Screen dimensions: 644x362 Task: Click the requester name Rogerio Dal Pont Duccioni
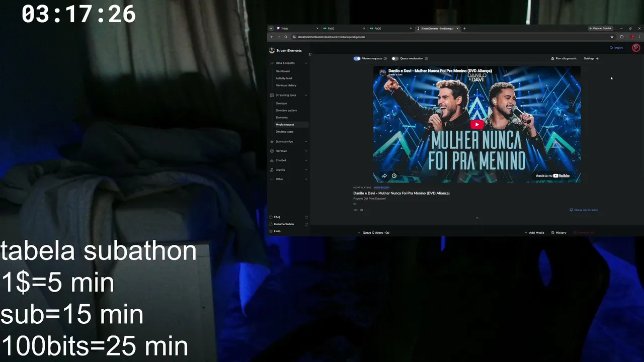pos(370,199)
